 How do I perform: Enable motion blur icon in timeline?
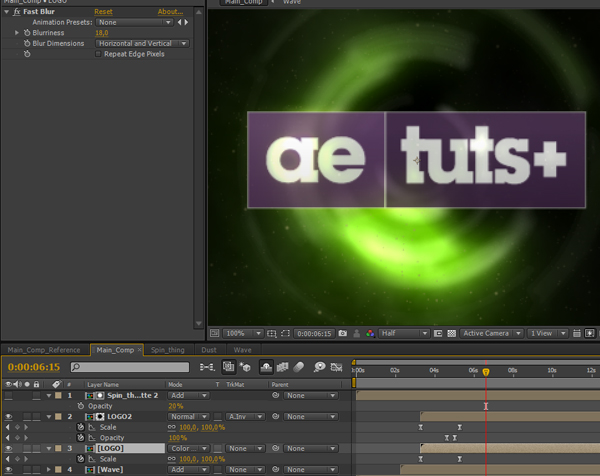[x=299, y=367]
